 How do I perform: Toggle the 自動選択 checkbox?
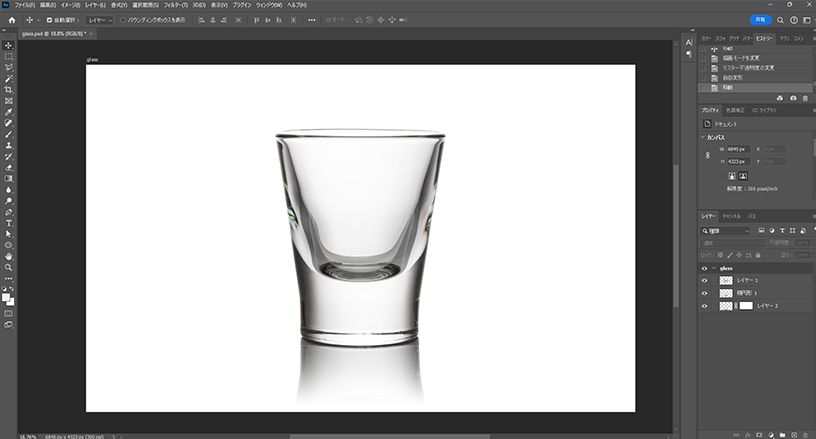(50, 19)
